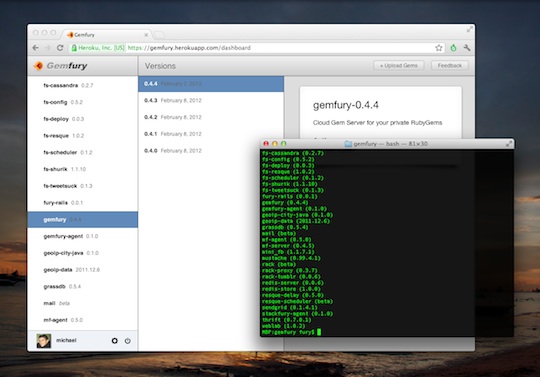Click the michael username label
This screenshot has height=377, width=540.
pos(66,340)
